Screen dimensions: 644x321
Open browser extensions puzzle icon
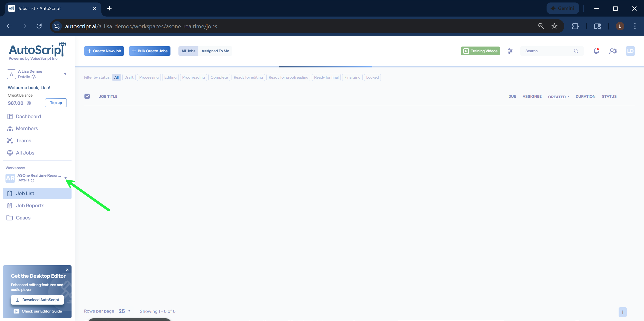(x=575, y=26)
